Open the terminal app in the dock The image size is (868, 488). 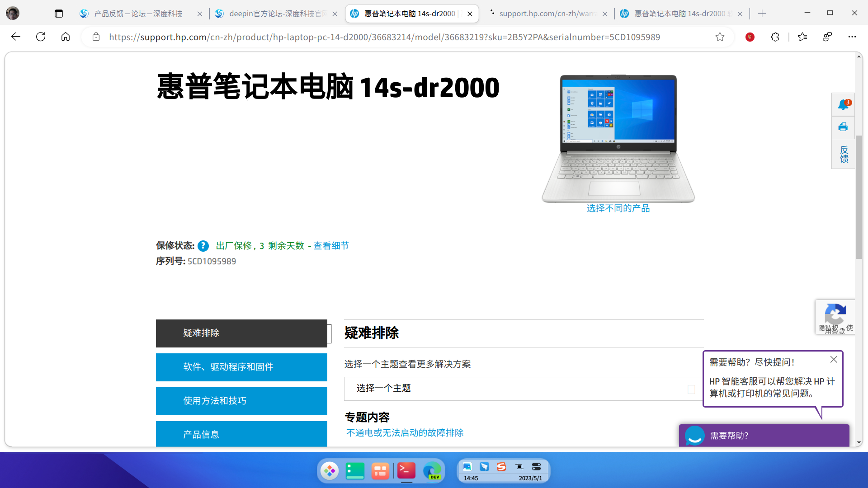point(406,471)
